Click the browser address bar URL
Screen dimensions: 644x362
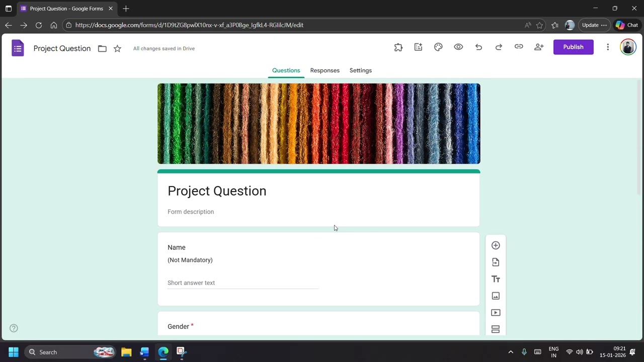pos(189,25)
